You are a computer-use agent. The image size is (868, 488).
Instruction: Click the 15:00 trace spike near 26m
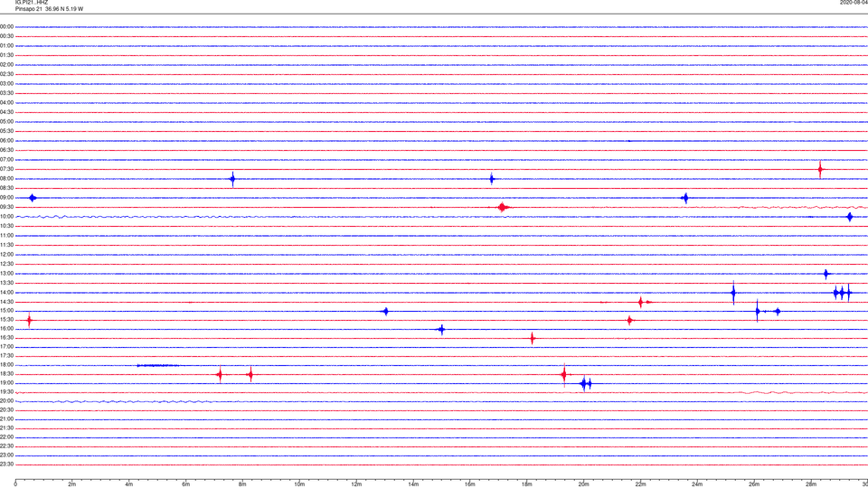758,312
